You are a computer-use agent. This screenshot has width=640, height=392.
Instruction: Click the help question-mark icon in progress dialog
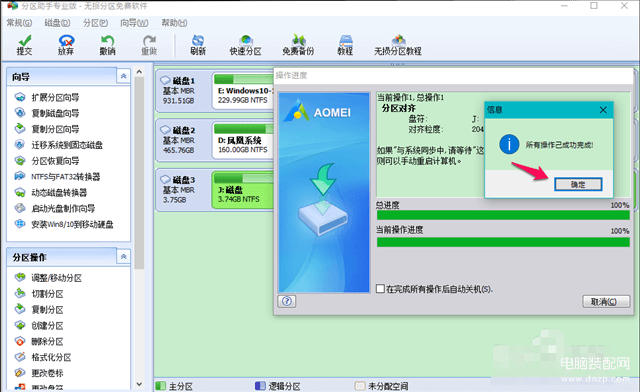tap(287, 301)
